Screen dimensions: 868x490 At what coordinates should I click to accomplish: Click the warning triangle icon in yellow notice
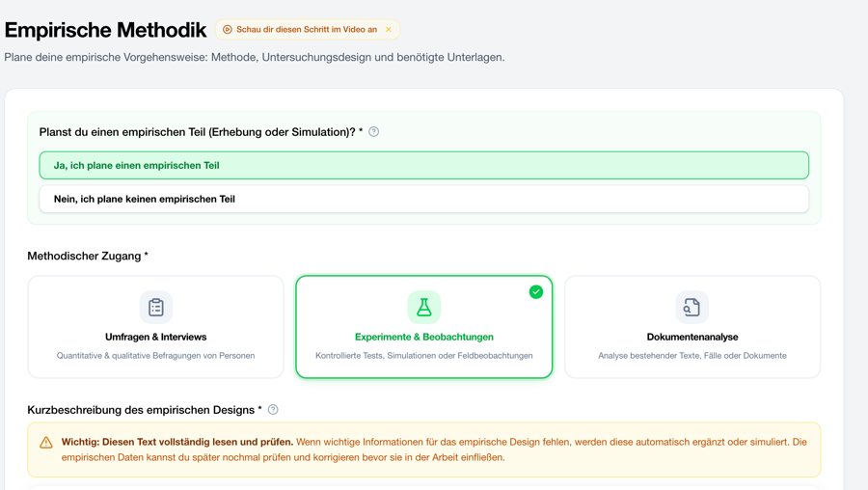click(46, 443)
